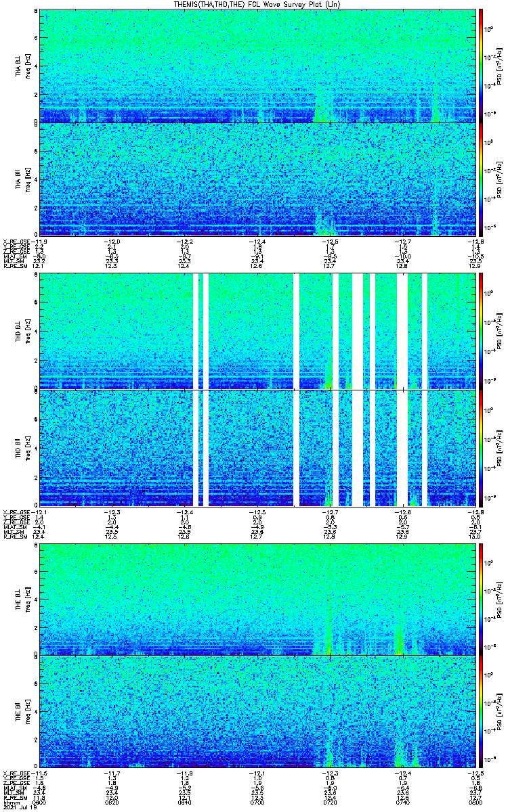Click the hhmm time-axis row label
508x812 pixels.
[10, 803]
